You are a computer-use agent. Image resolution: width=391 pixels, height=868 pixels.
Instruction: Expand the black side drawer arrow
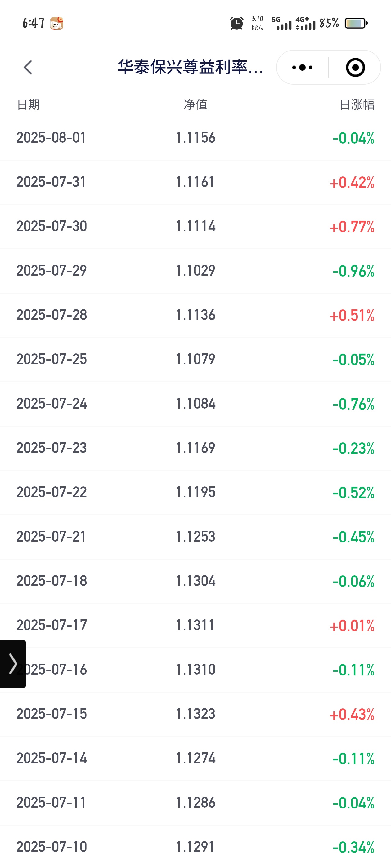pos(13,664)
